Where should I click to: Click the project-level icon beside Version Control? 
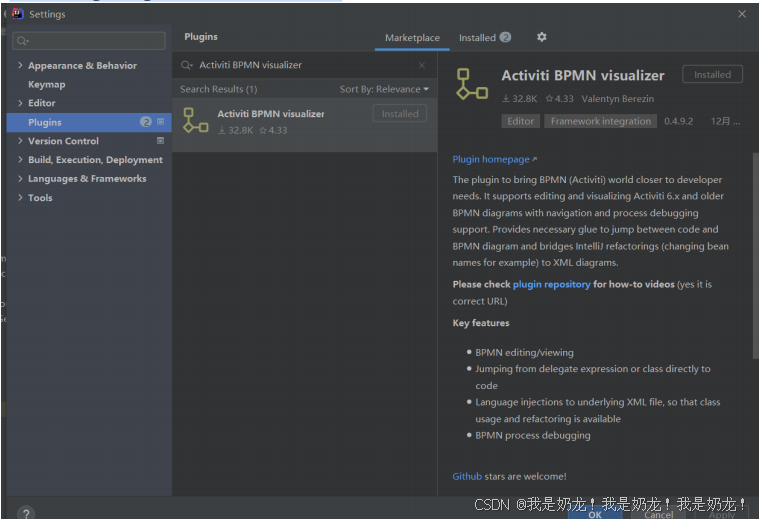coord(161,140)
